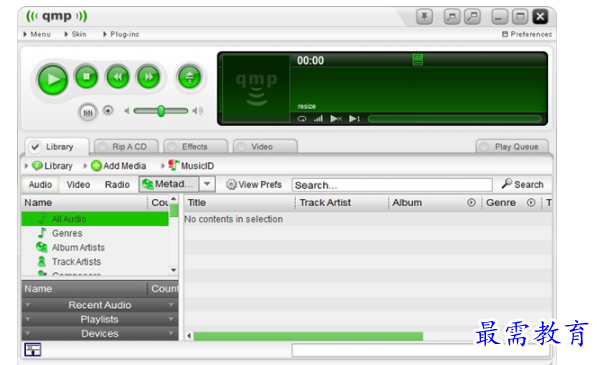Switch to the Video tab beside Effects
The height and width of the screenshot is (365, 597).
(x=265, y=147)
